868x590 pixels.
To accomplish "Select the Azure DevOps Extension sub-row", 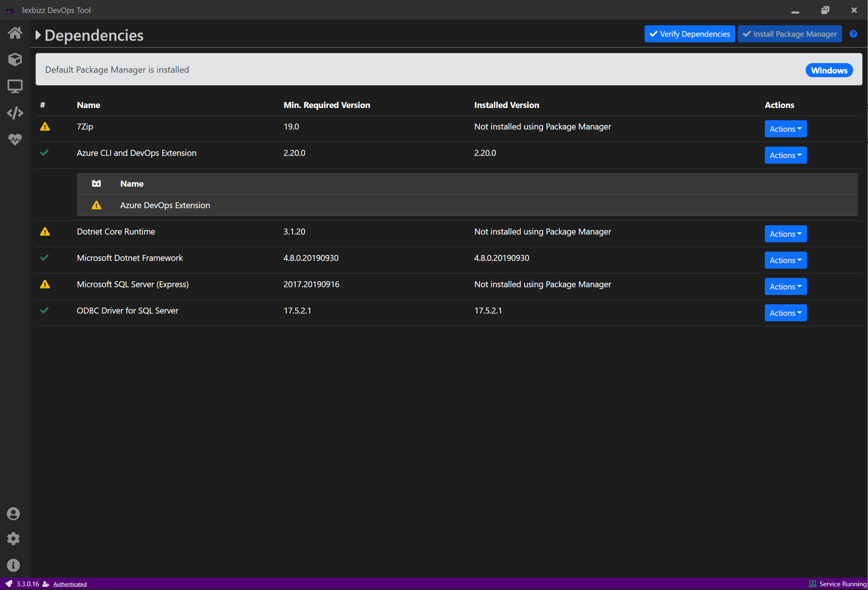I will coord(467,205).
